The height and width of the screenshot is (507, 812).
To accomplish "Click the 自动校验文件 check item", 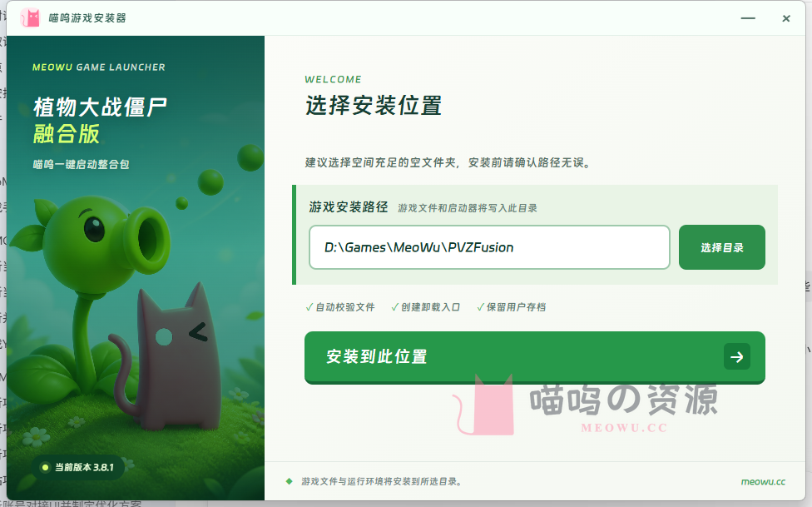I will coord(340,307).
